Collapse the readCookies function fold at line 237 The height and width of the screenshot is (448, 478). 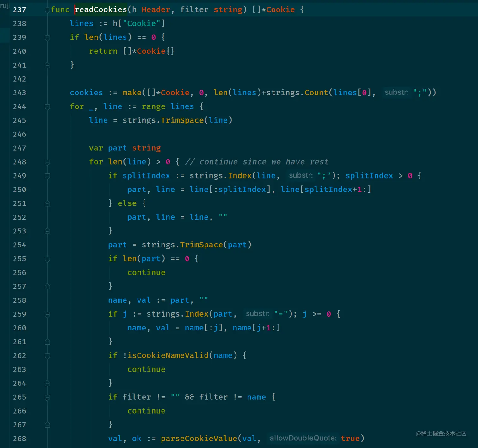(x=47, y=10)
